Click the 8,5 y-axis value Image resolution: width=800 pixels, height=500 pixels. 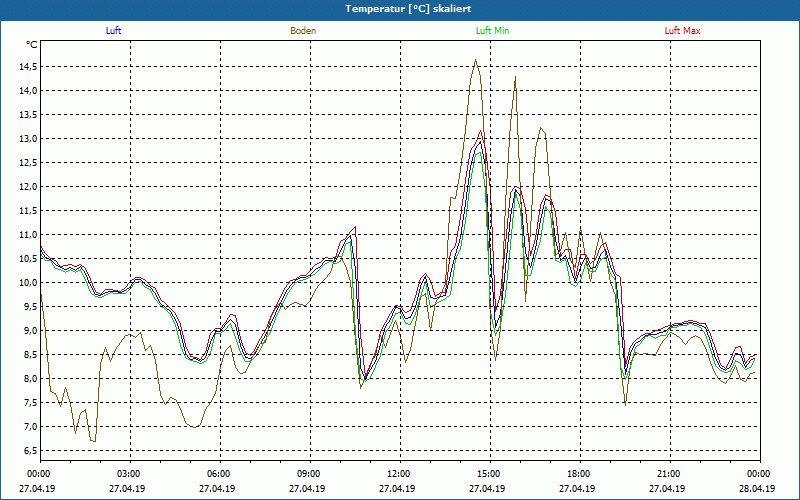pos(30,355)
